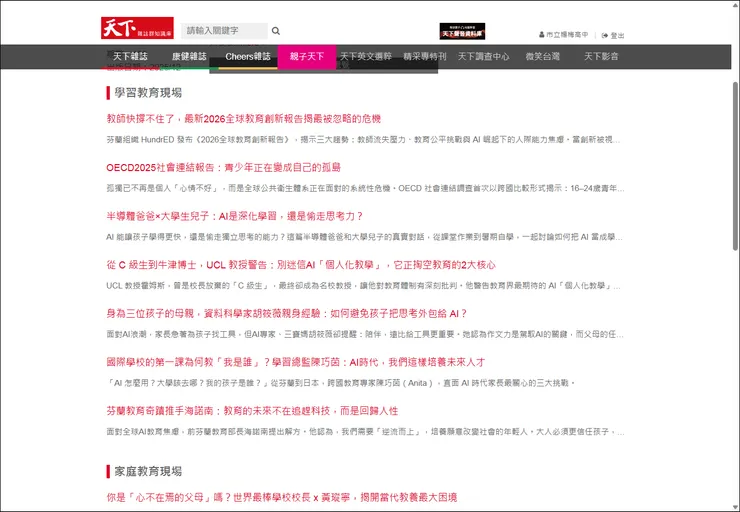
Task: Focus the keyword search input field
Action: [x=224, y=31]
